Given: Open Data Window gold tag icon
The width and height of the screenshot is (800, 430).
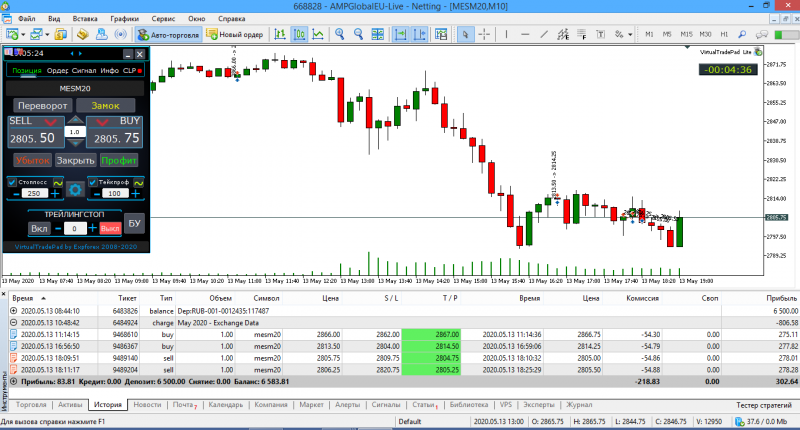Looking at the screenshot, I should [83, 34].
